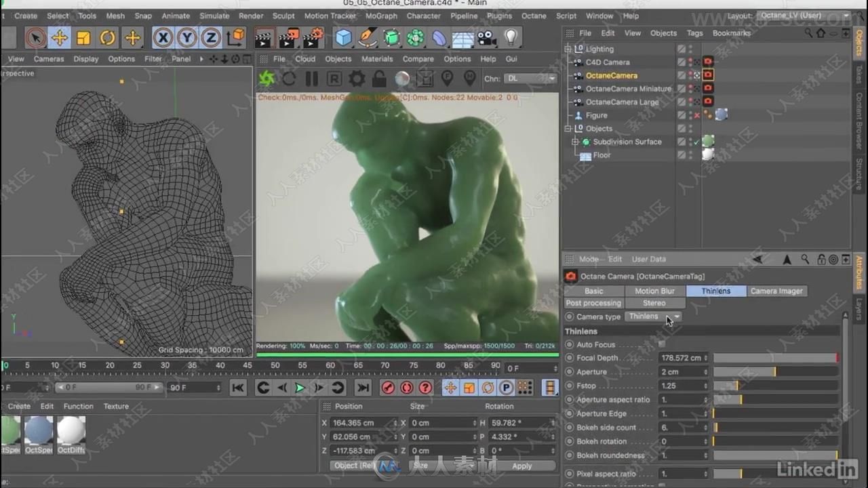The image size is (868, 488).
Task: Select the Live Selection arrow tool
Action: pos(35,38)
